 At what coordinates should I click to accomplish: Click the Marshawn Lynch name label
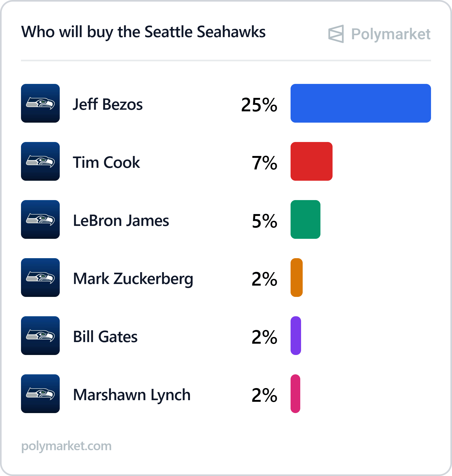132,395
